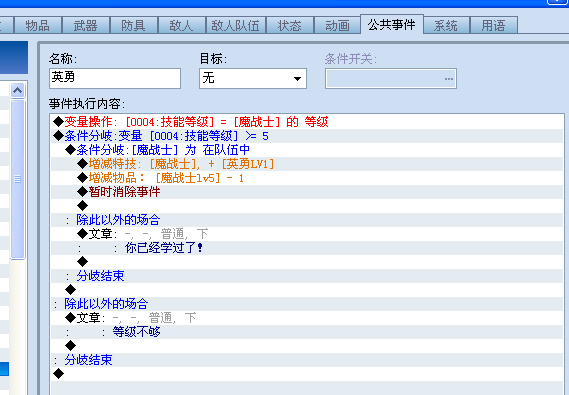Select the 公共事件 tab
Image resolution: width=569 pixels, height=395 pixels.
click(392, 25)
